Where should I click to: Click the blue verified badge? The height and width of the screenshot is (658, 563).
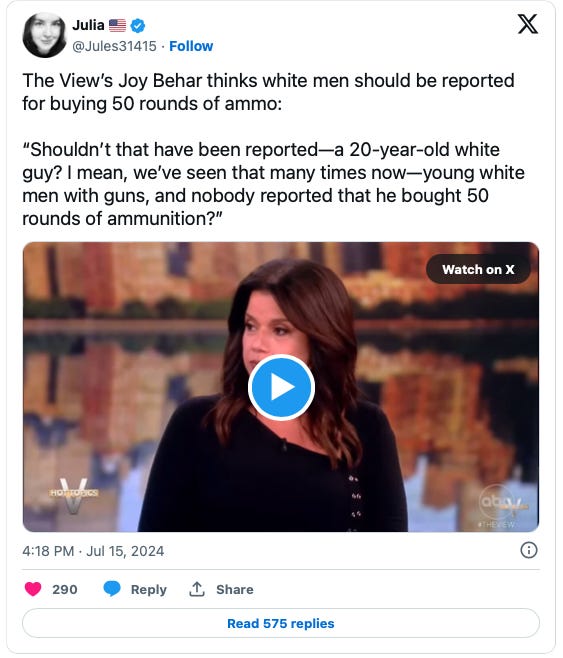click(138, 26)
